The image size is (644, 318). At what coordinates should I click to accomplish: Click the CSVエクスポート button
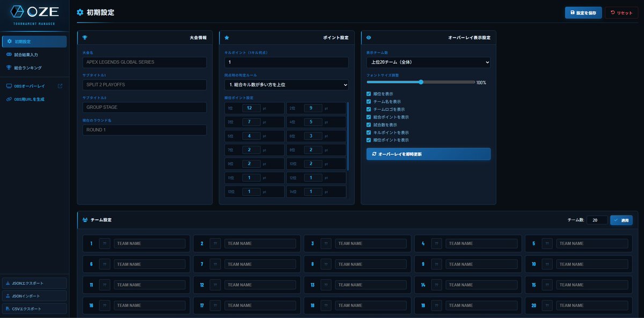pos(34,309)
